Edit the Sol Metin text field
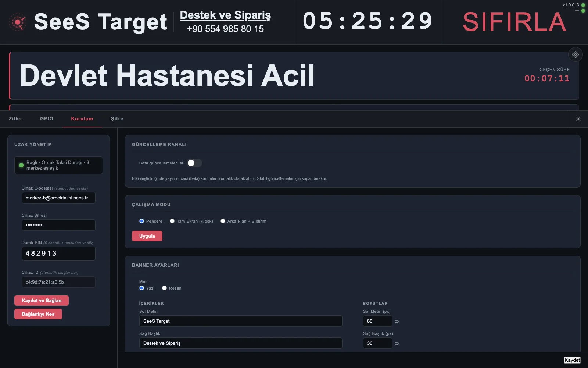The height and width of the screenshot is (368, 588). click(x=241, y=321)
